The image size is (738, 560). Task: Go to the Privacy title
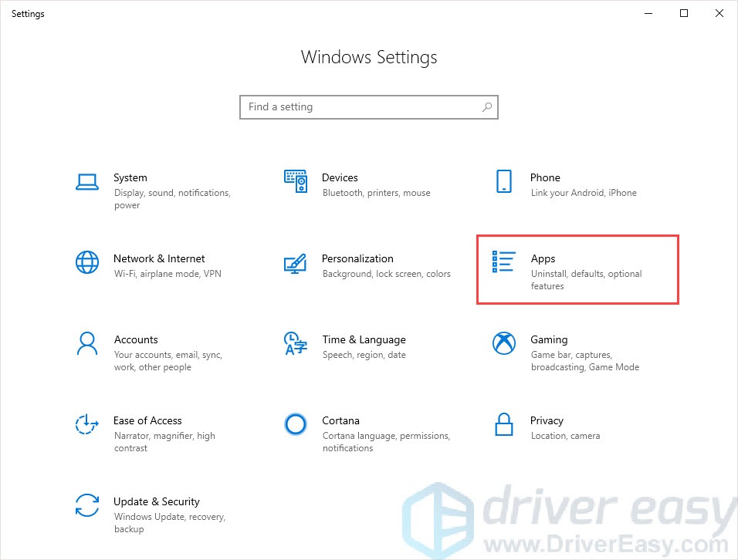547,421
